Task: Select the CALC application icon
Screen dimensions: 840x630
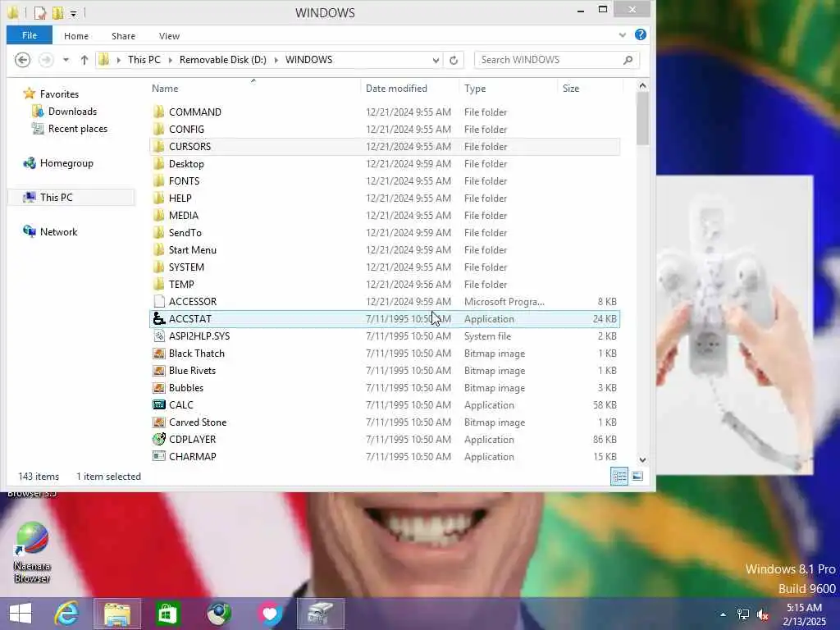Action: coord(158,404)
